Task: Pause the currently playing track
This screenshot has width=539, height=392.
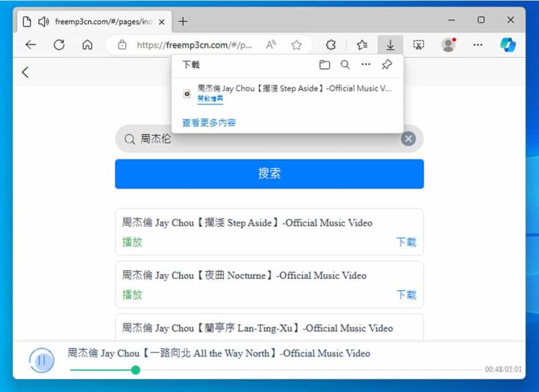Action: pyautogui.click(x=42, y=360)
